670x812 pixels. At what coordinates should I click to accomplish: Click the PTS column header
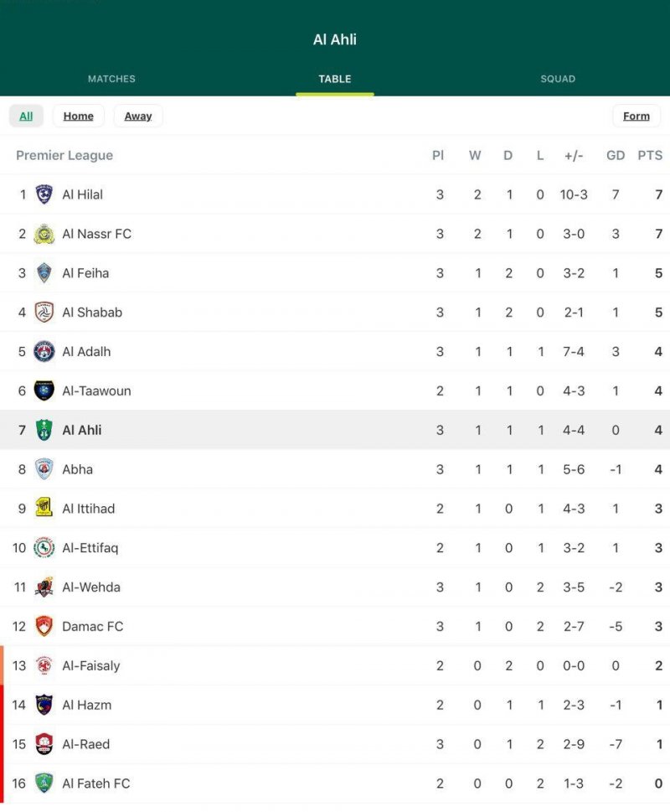click(x=649, y=155)
